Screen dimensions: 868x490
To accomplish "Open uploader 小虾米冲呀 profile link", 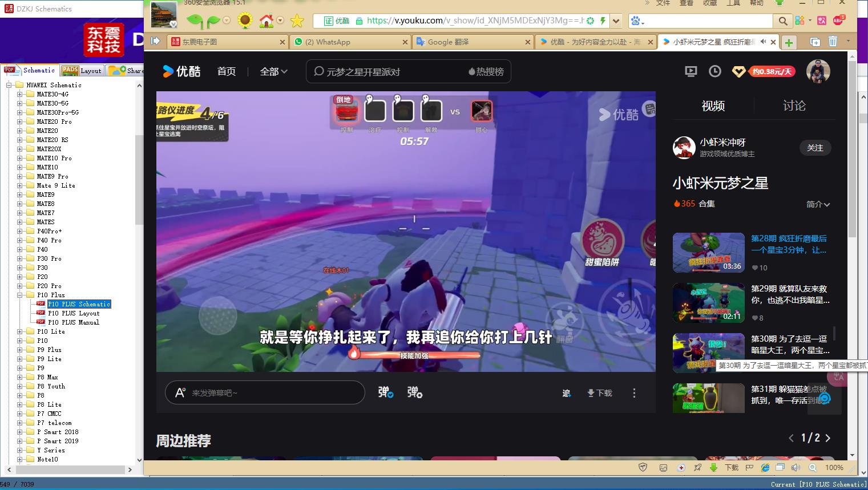I will [x=722, y=142].
